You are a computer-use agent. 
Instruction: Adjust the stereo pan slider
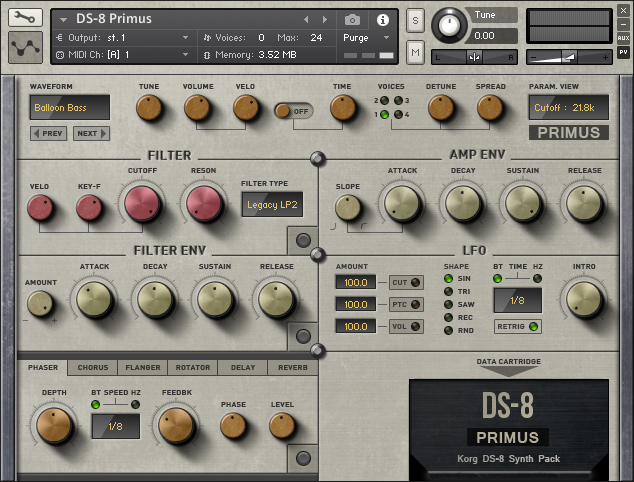[x=474, y=57]
